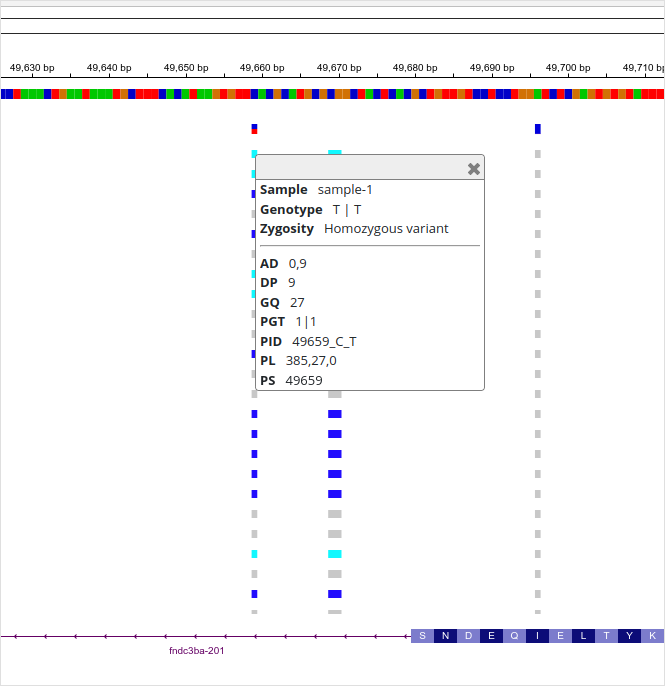
Task: Click the 'T' amino acid box
Action: [606, 636]
